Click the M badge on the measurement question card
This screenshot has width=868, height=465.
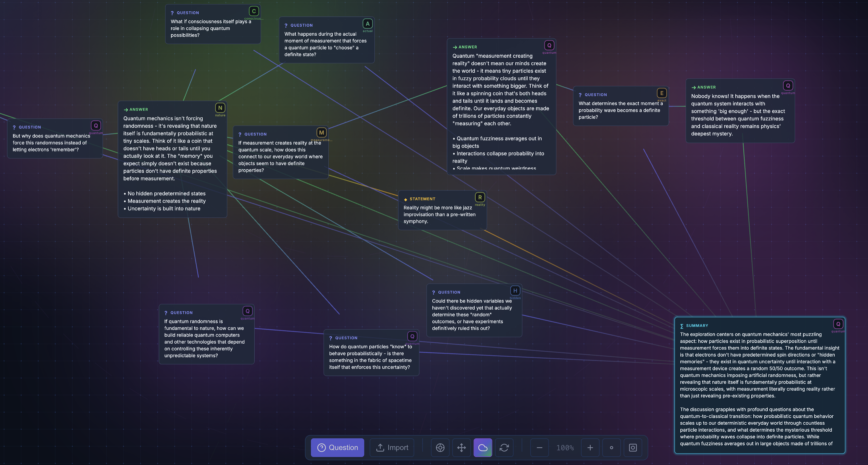(321, 132)
